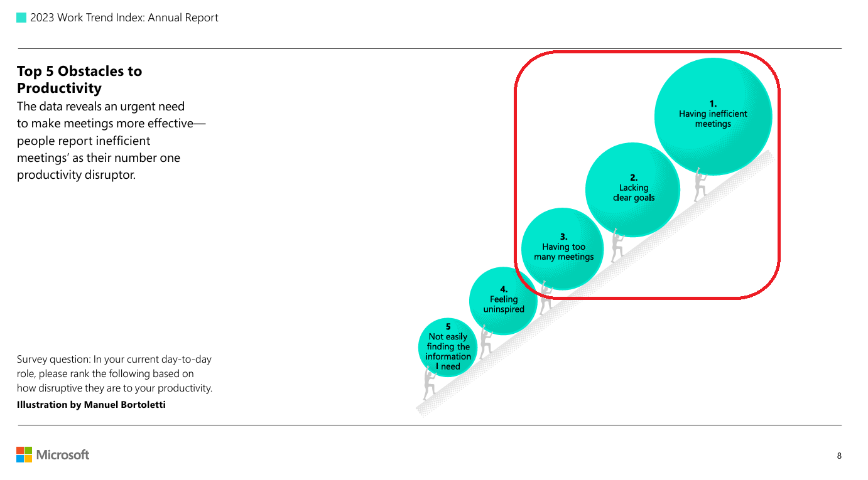Screen dimensions: 868x480
Task: Click the 'Top 5 Obstacles to Productivity' heading
Action: coord(79,79)
